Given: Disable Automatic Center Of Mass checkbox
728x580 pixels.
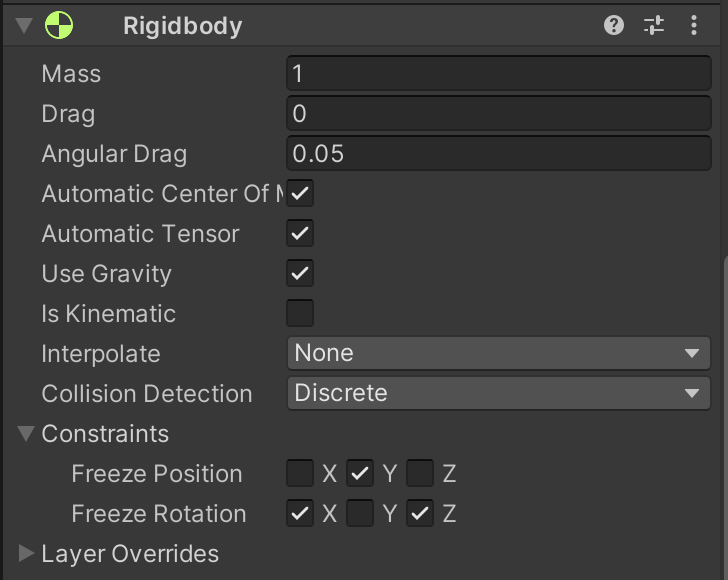Looking at the screenshot, I should coord(300,193).
